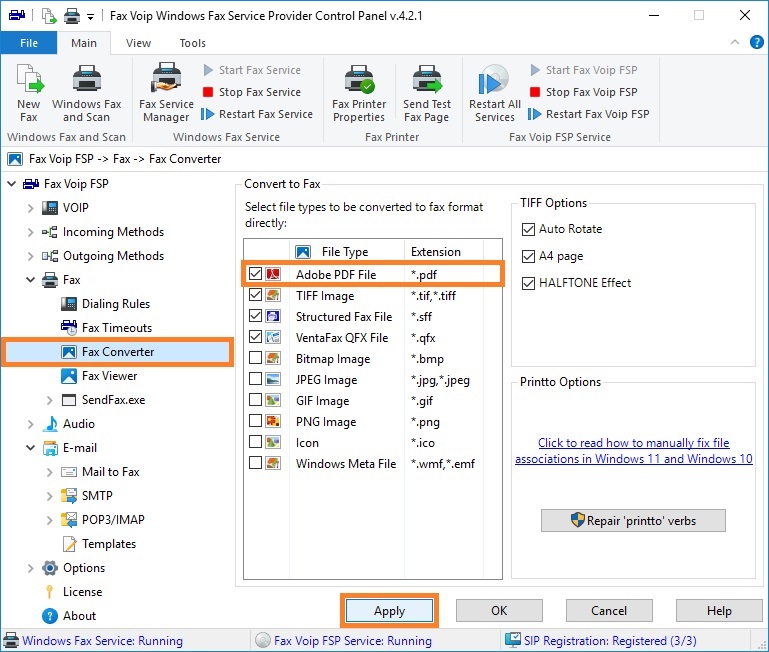Stop Fax Voip FSP service
Image resolution: width=769 pixels, height=652 pixels.
(x=584, y=92)
